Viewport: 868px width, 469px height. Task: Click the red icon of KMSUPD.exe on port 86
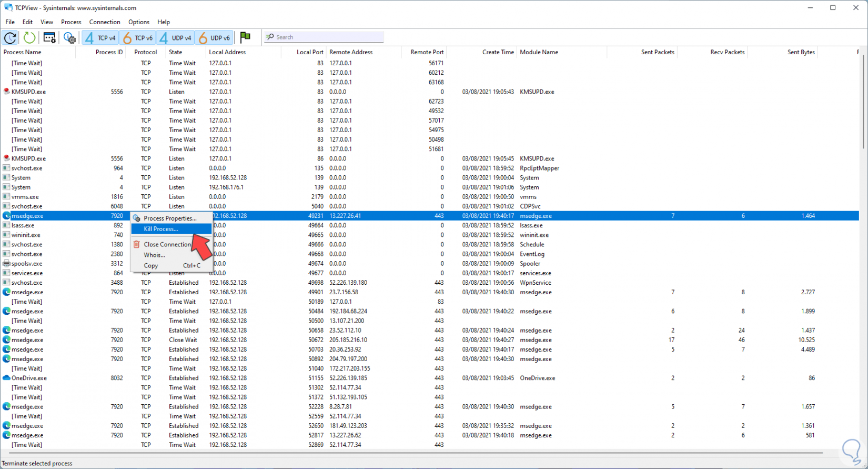tap(6, 158)
